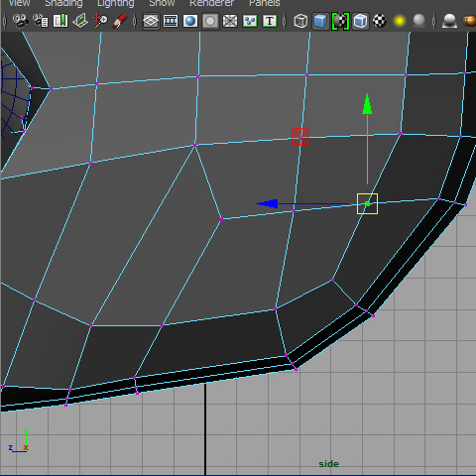This screenshot has height=476, width=476.
Task: Toggle the Safe Title T icon
Action: click(270, 21)
